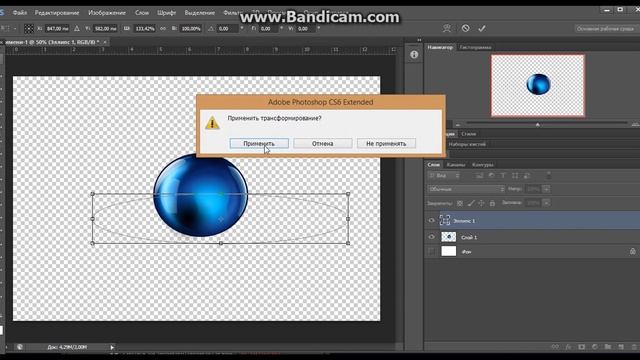Open the status bar info arrow

[x=112, y=347]
